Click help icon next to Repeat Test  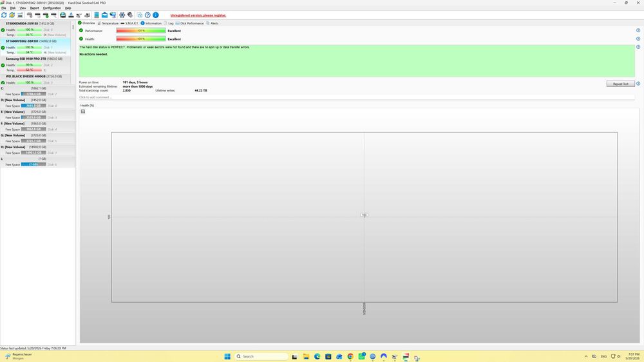tap(638, 83)
